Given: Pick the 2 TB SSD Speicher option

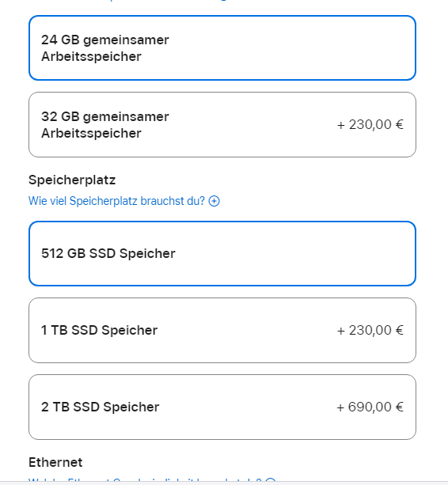Looking at the screenshot, I should coord(222,407).
